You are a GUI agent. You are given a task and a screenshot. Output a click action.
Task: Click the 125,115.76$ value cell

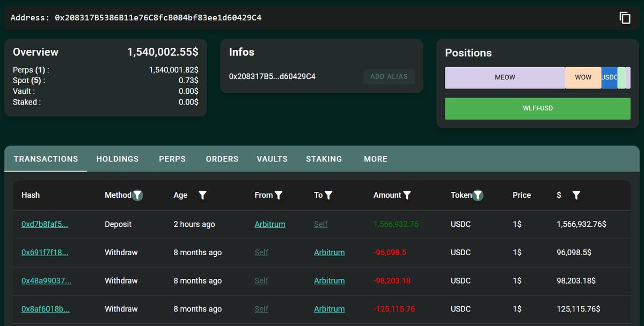[579, 309]
